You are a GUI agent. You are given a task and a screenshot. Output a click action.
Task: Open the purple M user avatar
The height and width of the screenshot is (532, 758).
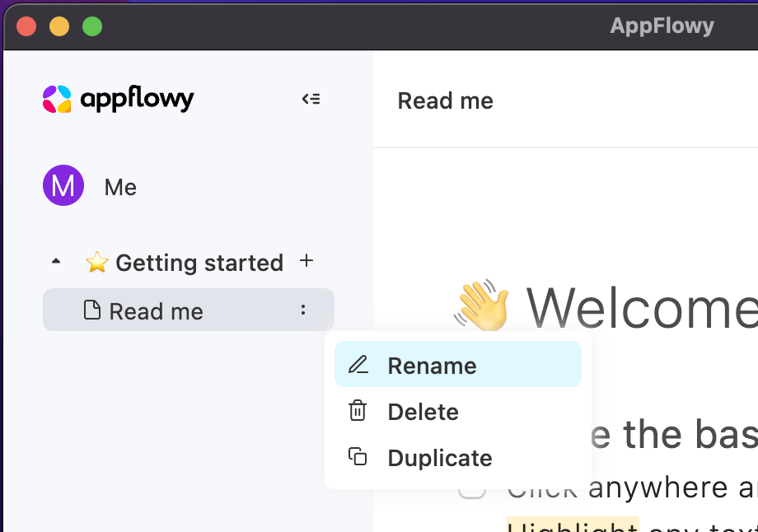(x=63, y=185)
